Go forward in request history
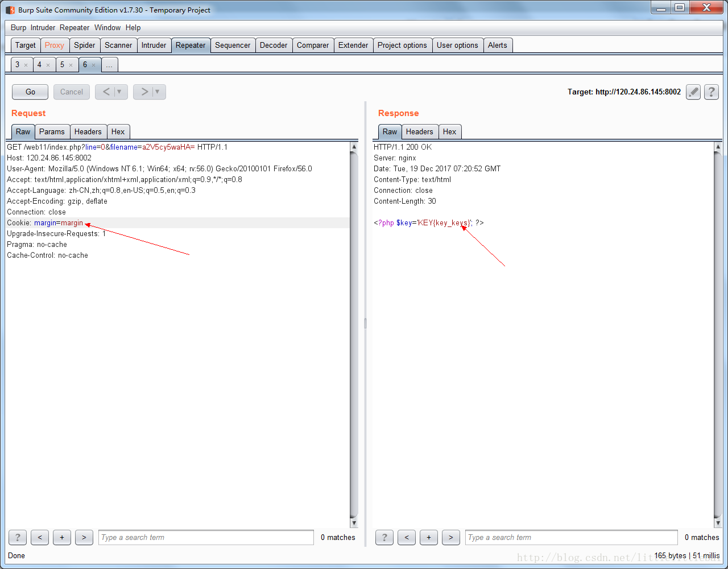Image resolution: width=728 pixels, height=569 pixels. tap(144, 92)
